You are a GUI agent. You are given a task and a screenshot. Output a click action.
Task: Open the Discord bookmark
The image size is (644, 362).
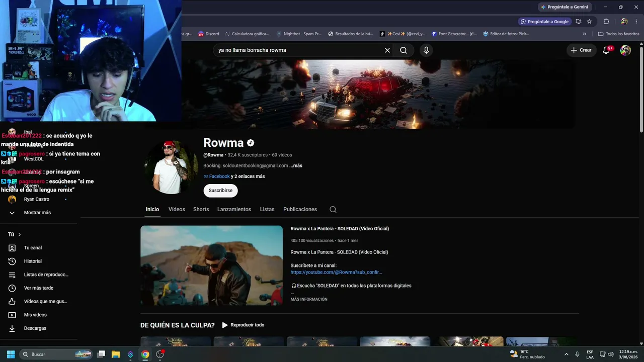point(209,34)
